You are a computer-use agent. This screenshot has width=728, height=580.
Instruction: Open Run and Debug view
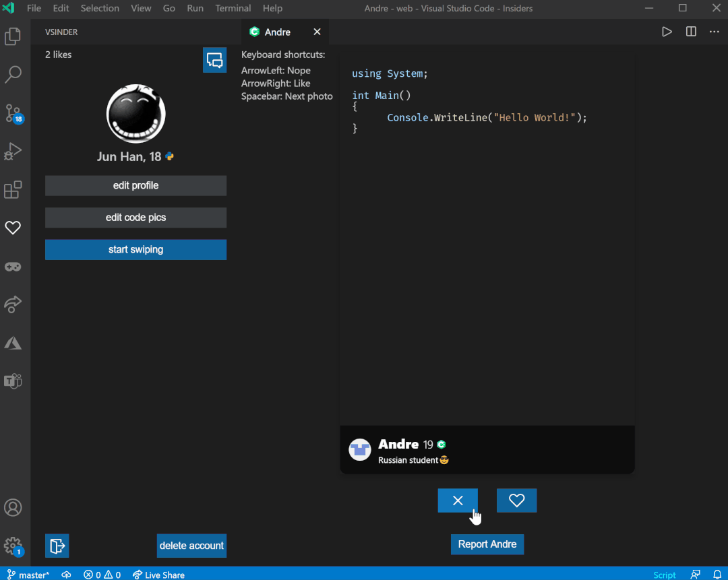[x=13, y=152]
